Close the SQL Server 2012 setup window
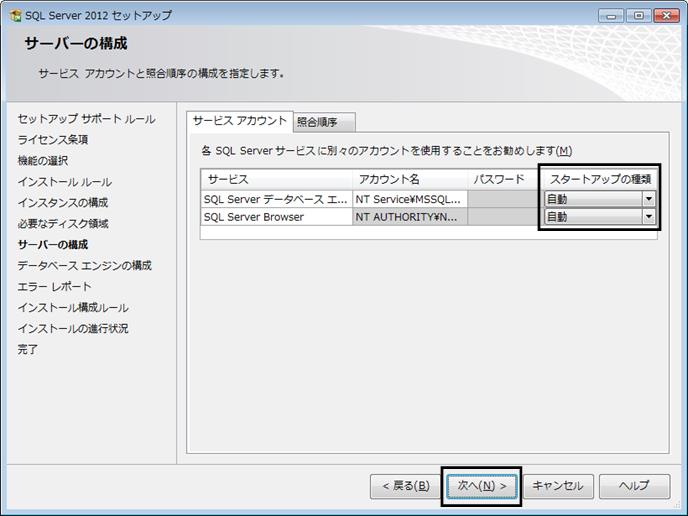This screenshot has height=516, width=688. [666, 16]
